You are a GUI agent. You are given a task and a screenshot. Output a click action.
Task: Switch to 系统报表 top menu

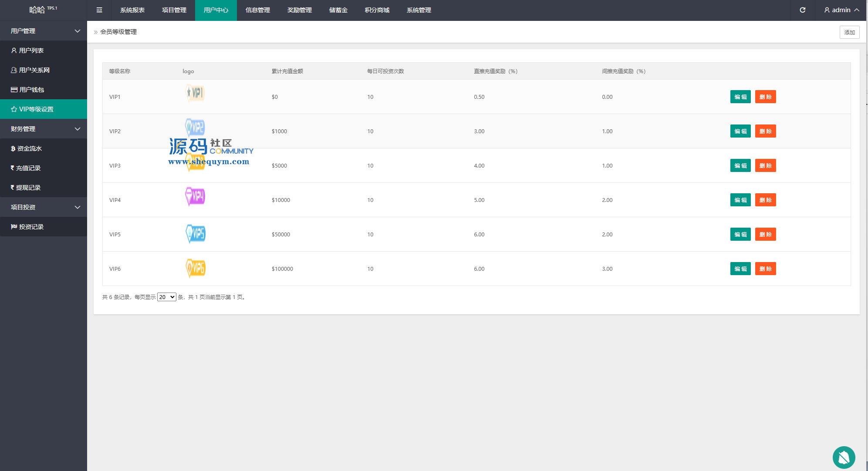pyautogui.click(x=132, y=10)
